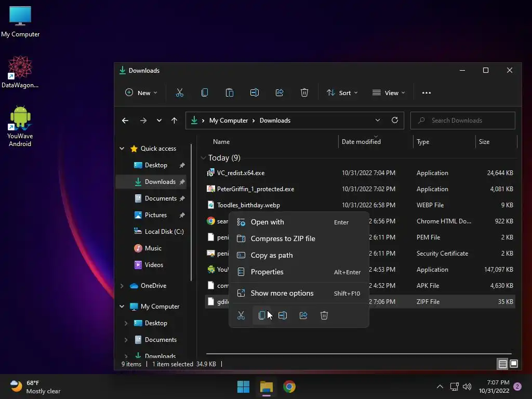
Task: Open the Windows Start button
Action: click(243, 387)
